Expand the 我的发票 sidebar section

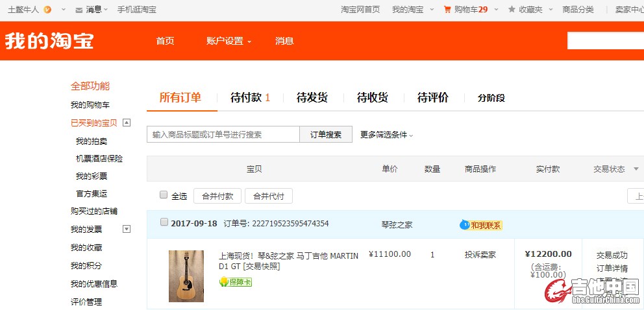tap(127, 229)
